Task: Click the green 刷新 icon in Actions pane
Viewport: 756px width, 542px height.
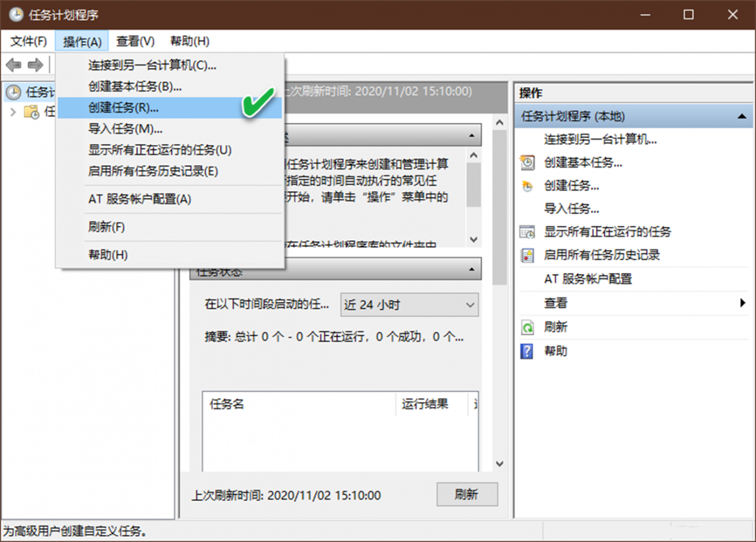Action: (x=529, y=327)
